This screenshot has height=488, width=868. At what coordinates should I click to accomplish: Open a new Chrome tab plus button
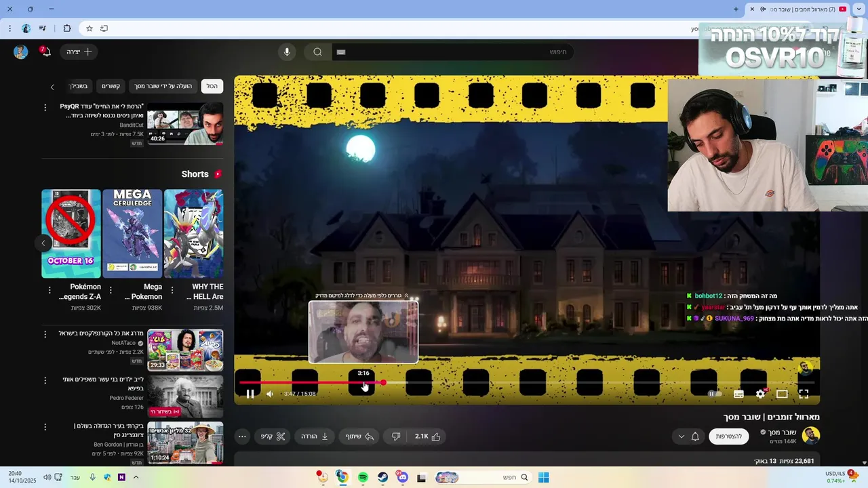point(736,9)
